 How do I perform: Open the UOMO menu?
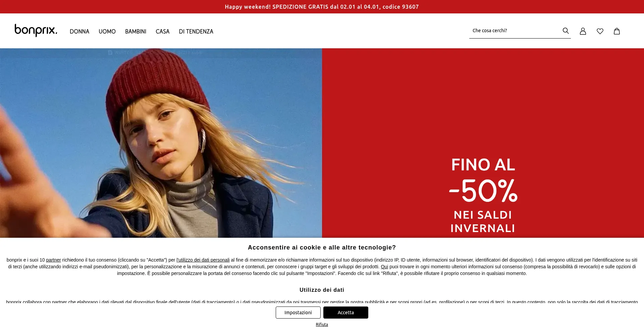[107, 32]
